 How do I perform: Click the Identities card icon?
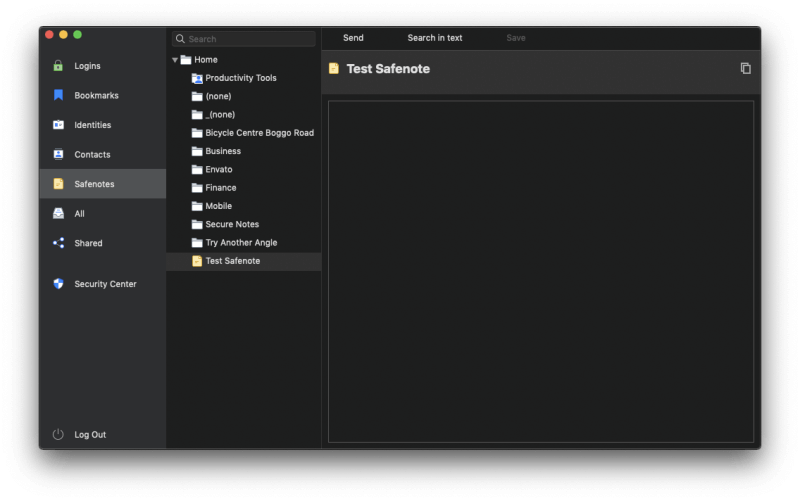58,124
